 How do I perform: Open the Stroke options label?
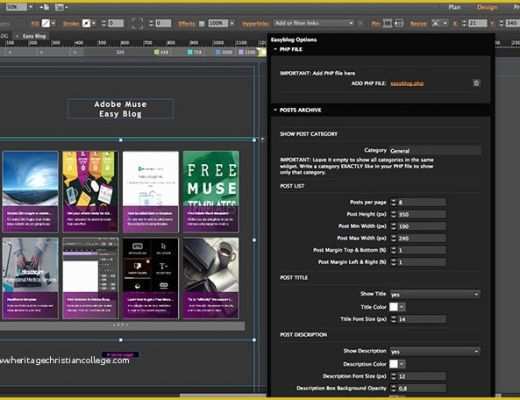(x=71, y=24)
